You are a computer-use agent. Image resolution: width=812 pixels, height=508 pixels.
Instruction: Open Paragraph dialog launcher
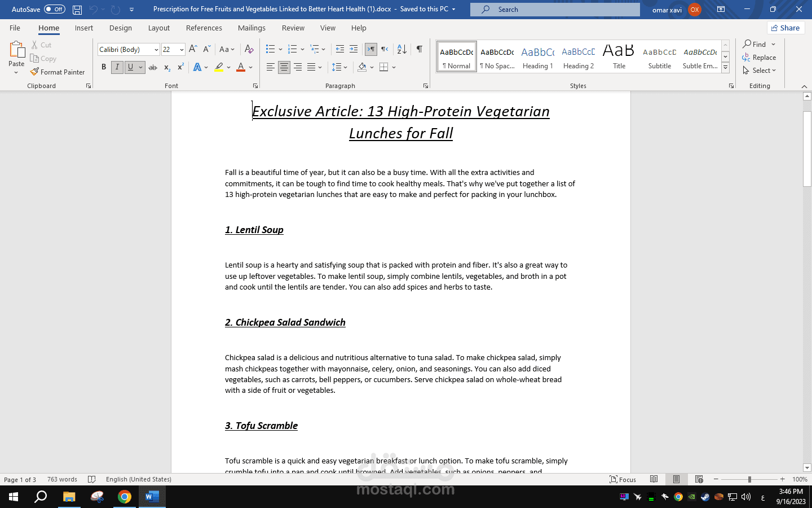pyautogui.click(x=426, y=86)
